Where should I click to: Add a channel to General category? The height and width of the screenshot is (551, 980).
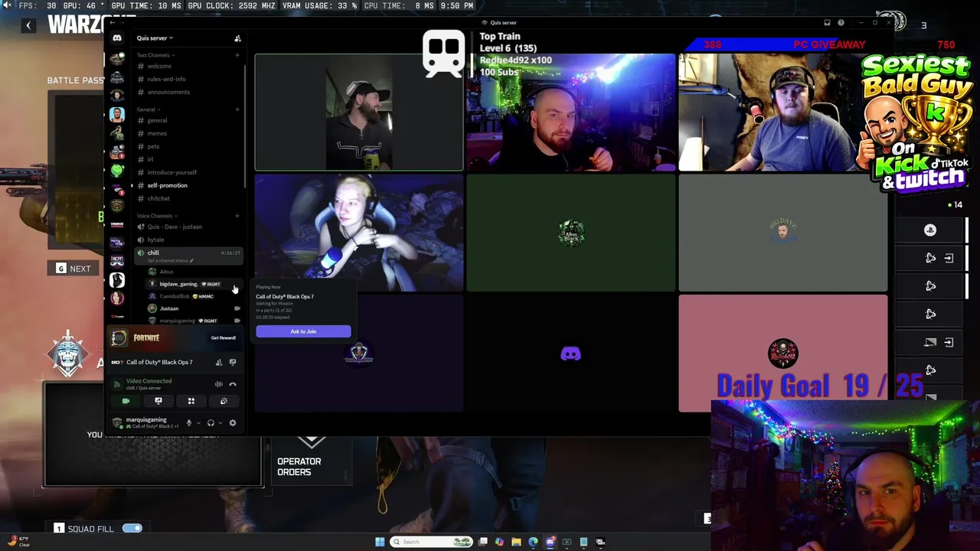[237, 109]
